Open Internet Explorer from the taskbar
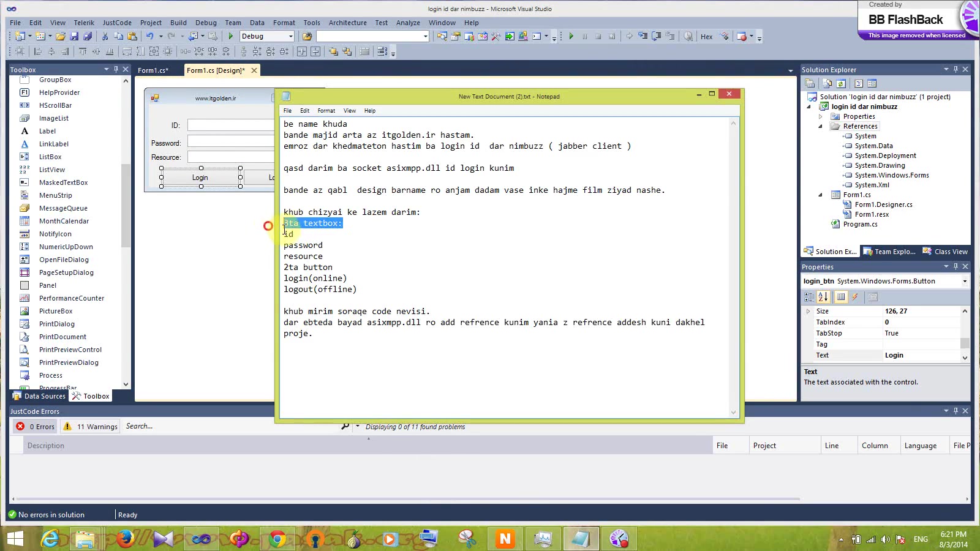Image resolution: width=980 pixels, height=551 pixels. pyautogui.click(x=50, y=539)
